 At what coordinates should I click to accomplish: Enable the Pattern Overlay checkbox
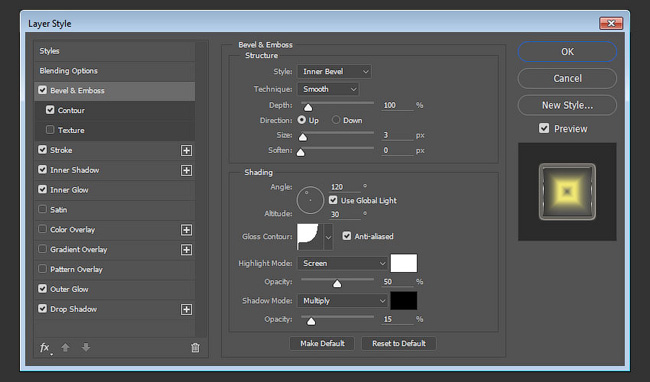pos(42,269)
